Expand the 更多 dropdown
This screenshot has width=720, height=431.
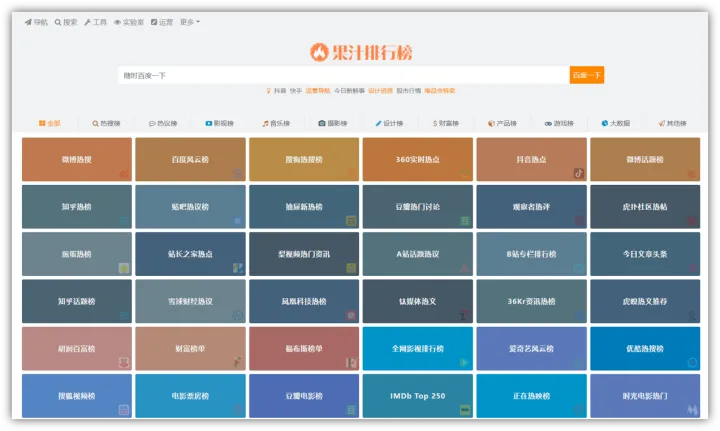point(190,22)
